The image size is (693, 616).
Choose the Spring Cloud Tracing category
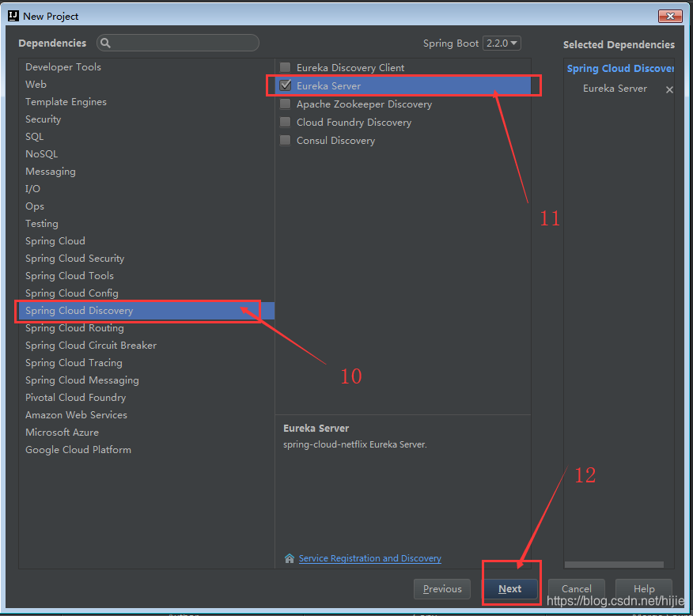coord(146,363)
